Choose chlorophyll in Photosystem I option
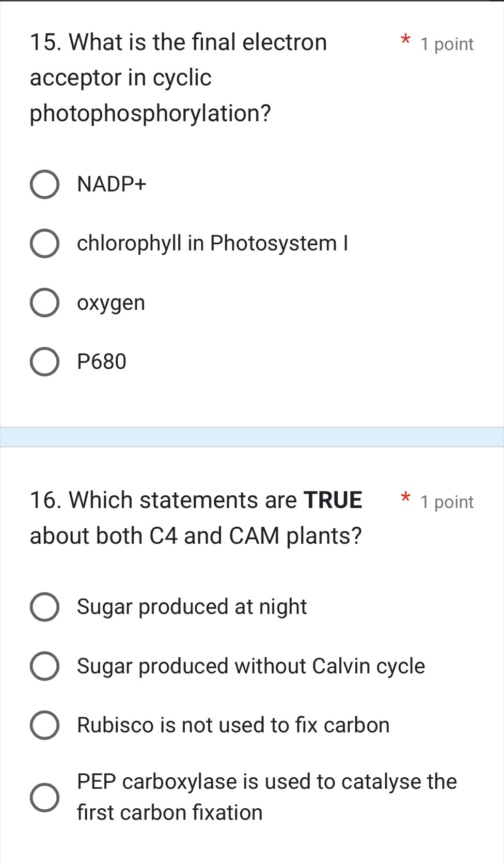 [x=45, y=243]
